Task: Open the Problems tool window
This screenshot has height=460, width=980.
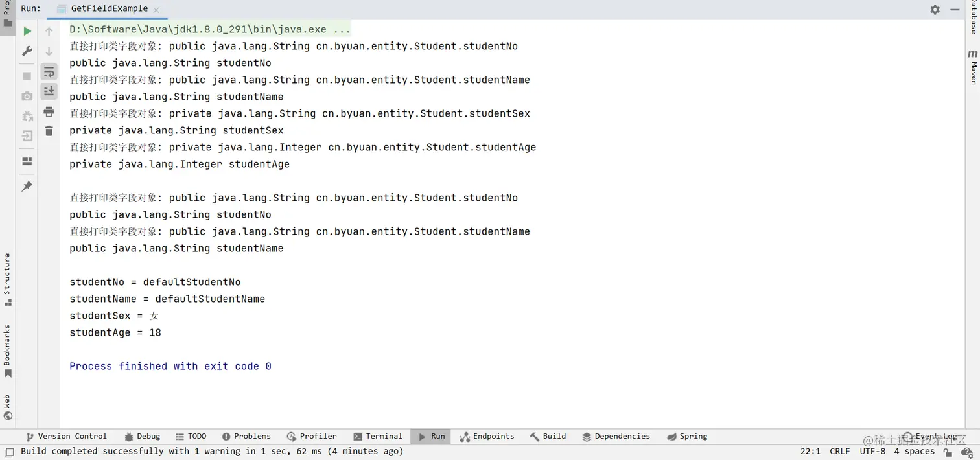Action: tap(246, 437)
